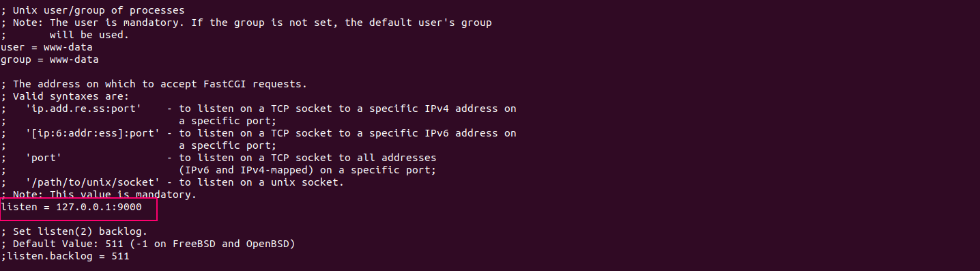Click the word "listen" in highlighted box

[x=19, y=207]
